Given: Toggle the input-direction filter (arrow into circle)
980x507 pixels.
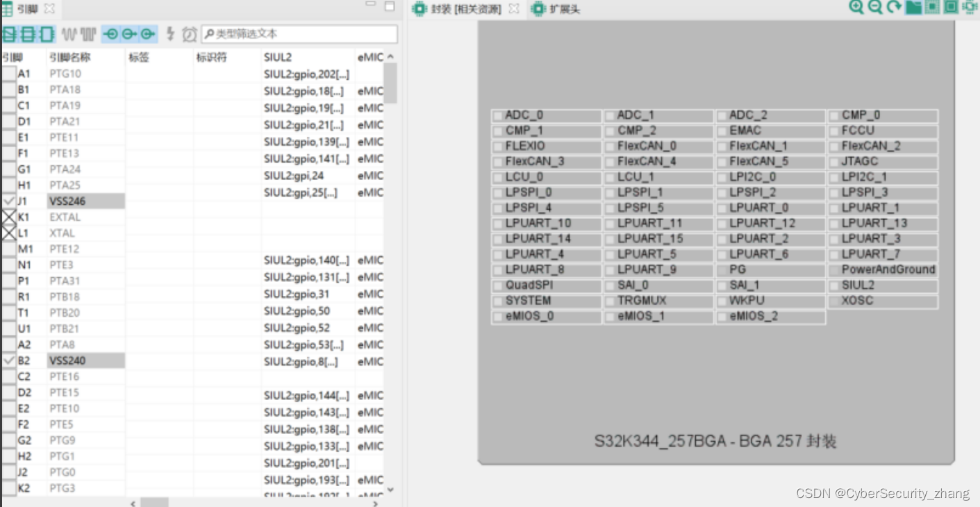Looking at the screenshot, I should (x=110, y=33).
